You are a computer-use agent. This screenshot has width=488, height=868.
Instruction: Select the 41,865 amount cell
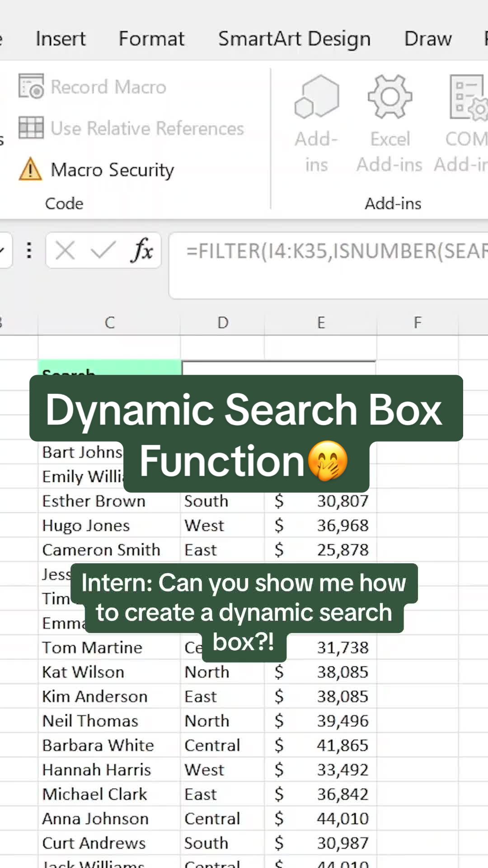click(x=320, y=745)
